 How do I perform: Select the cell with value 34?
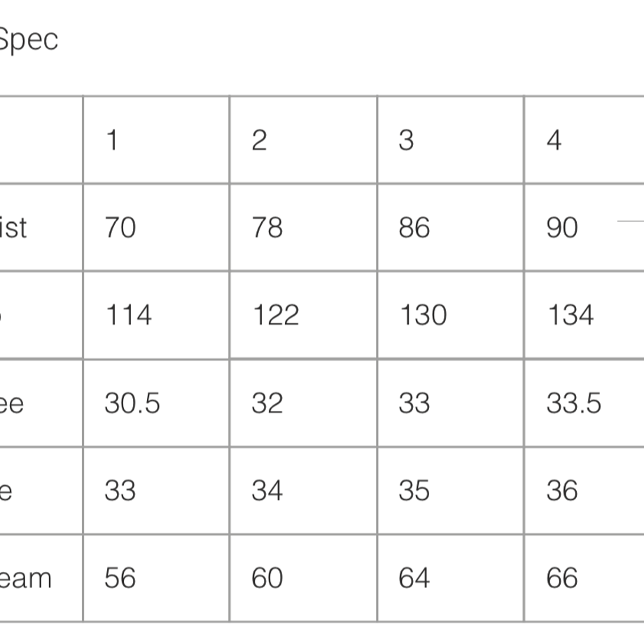coord(303,491)
